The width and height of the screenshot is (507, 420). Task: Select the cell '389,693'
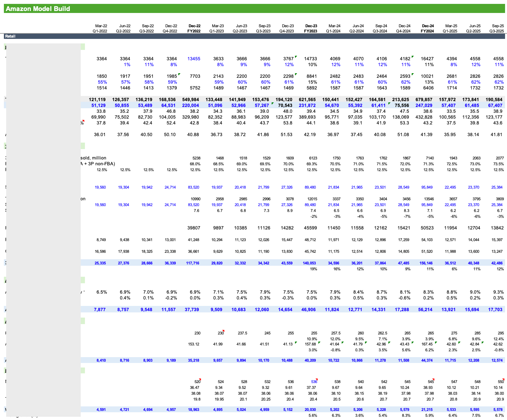click(309, 117)
